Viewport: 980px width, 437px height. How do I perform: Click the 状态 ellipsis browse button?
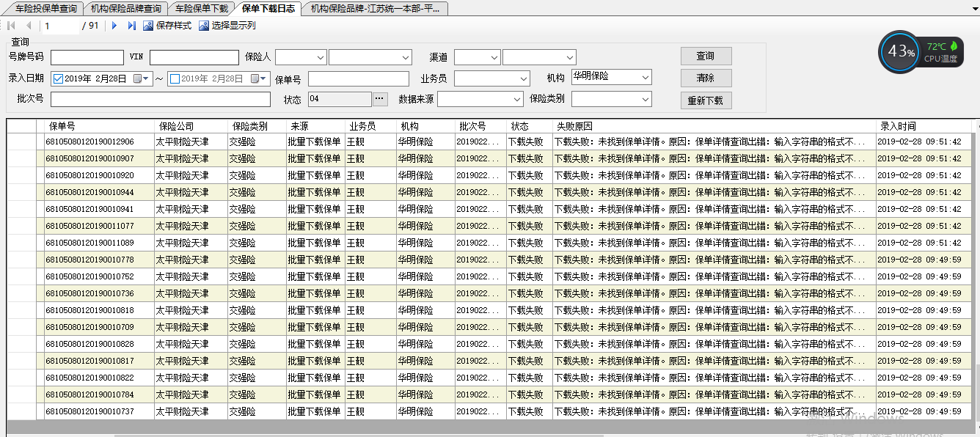[379, 99]
